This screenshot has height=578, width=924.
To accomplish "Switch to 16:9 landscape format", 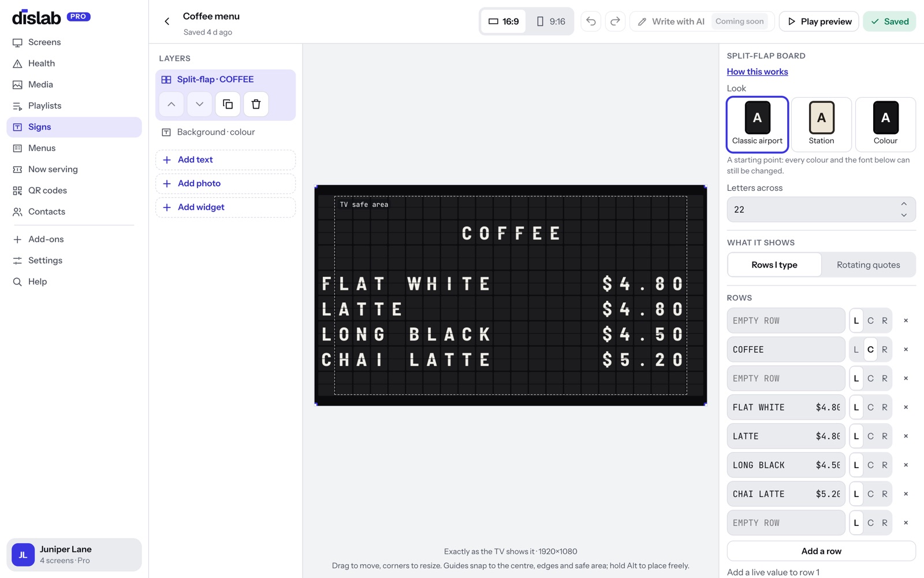I will coord(504,21).
